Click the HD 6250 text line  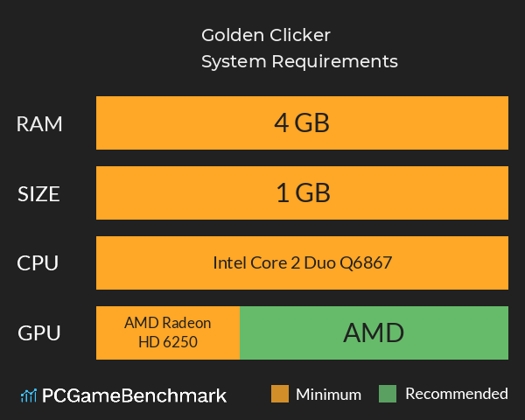pos(167,342)
